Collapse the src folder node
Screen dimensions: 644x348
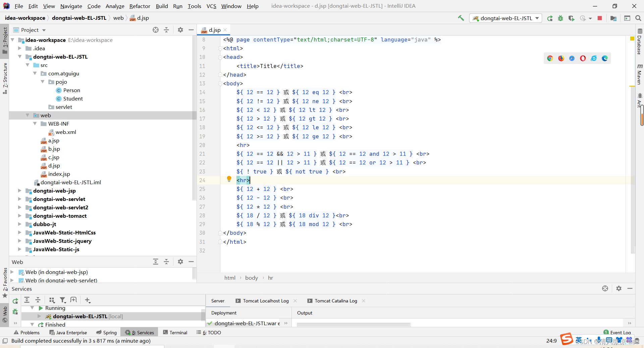28,65
